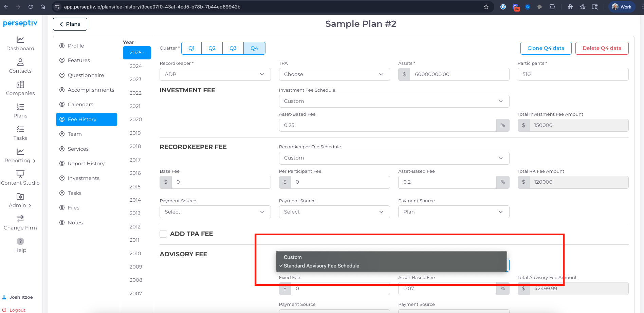Open the TPA Choose dropdown
Image resolution: width=644 pixels, height=313 pixels.
point(334,74)
